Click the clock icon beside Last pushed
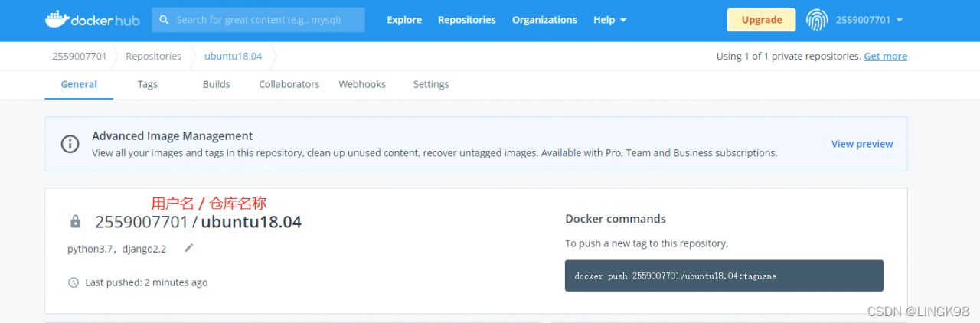 tap(73, 282)
